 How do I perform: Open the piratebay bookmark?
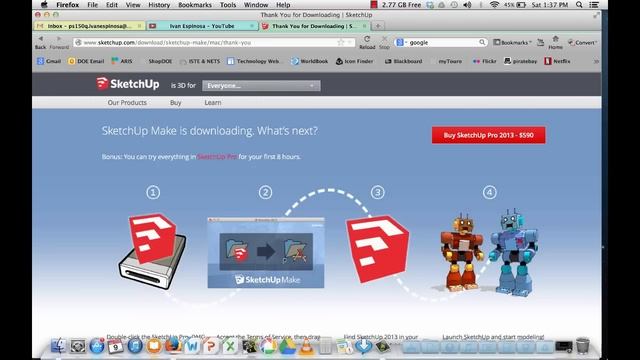point(520,61)
